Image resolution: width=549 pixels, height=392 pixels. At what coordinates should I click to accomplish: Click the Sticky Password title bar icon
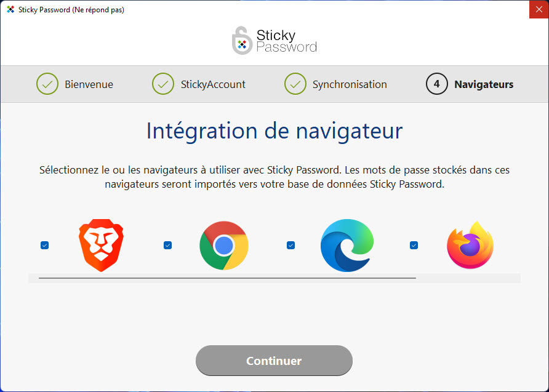click(x=10, y=10)
